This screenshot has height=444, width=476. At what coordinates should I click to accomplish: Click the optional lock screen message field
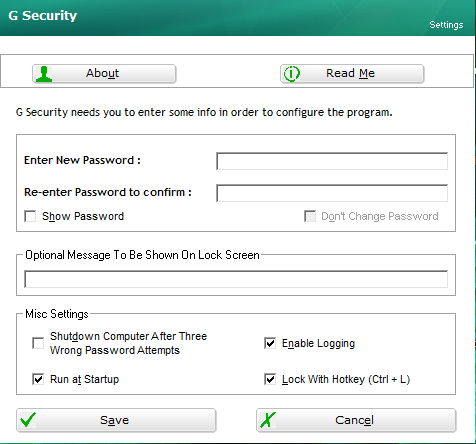[x=236, y=279]
